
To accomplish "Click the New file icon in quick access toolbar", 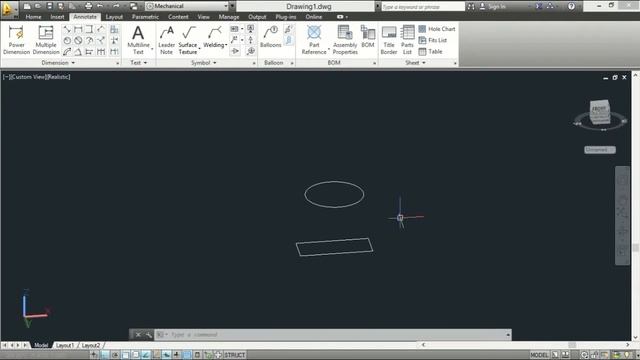I will click(27, 6).
